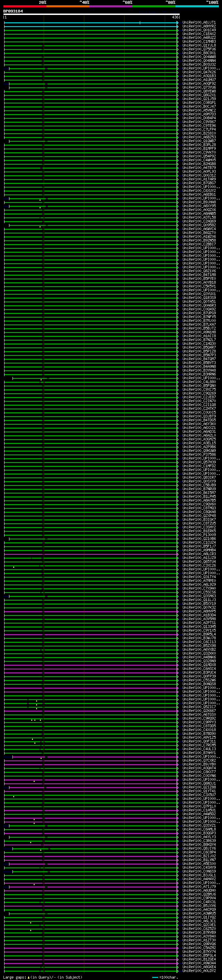The height and width of the screenshot is (980, 222).
Task: Click the cyan ~100% identity legend segment
Action: click(x=197, y=6)
